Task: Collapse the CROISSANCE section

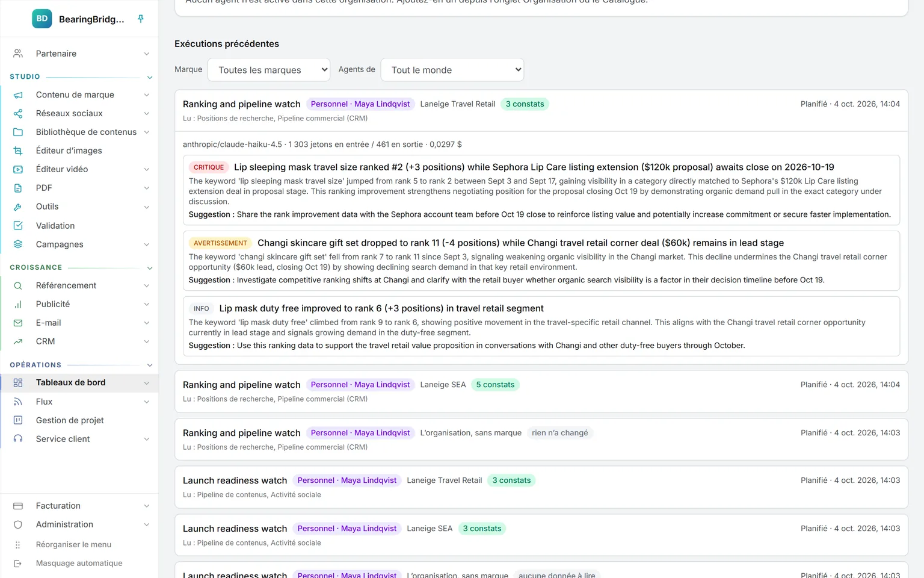Action: 150,268
